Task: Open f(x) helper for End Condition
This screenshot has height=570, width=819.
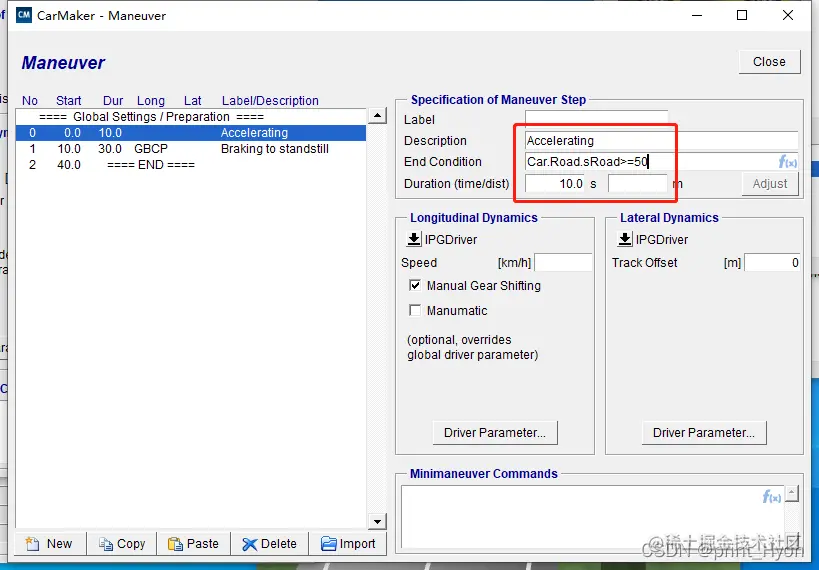Action: click(788, 162)
